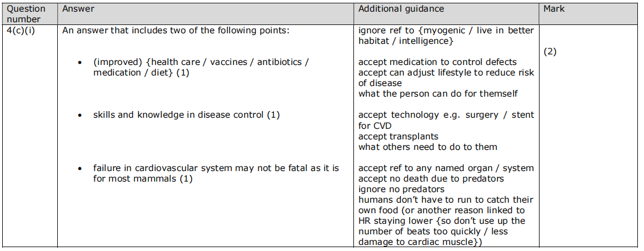Image resolution: width=644 pixels, height=251 pixels.
Task: Click "what others need to do to them"
Action: click(428, 147)
